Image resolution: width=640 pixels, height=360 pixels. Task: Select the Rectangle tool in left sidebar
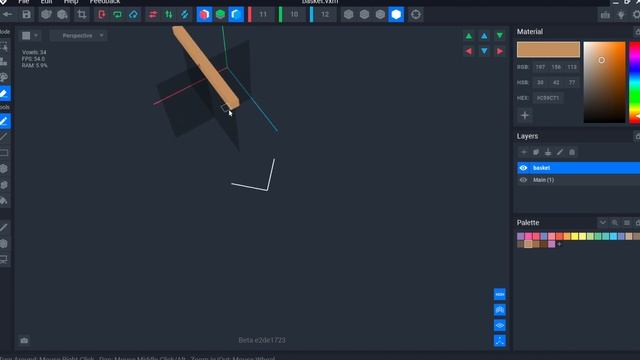(4, 153)
